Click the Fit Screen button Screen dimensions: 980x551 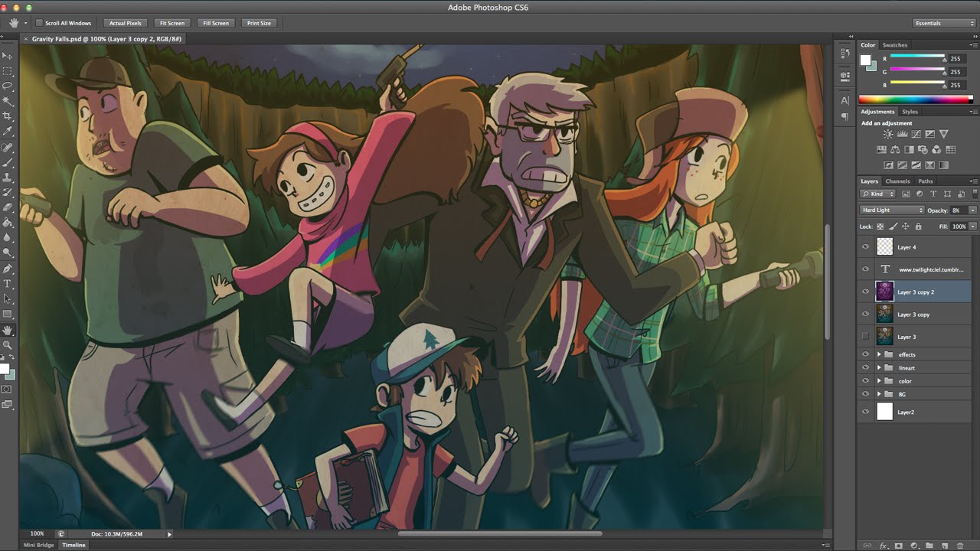point(171,23)
